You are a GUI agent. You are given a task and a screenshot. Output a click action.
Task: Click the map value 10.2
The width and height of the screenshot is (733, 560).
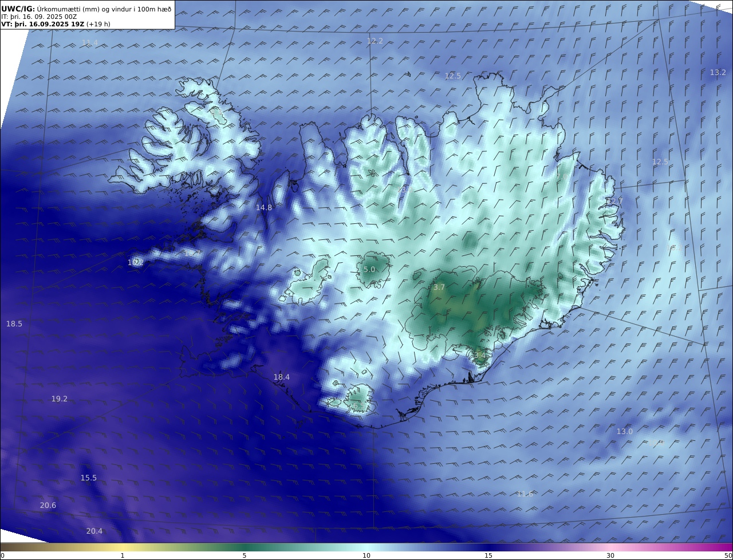136,263
